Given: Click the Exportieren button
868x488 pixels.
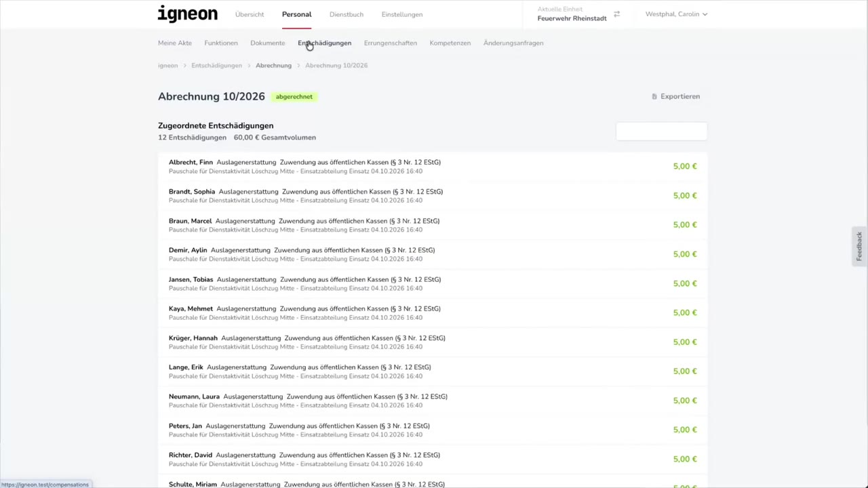Looking at the screenshot, I should pos(675,96).
